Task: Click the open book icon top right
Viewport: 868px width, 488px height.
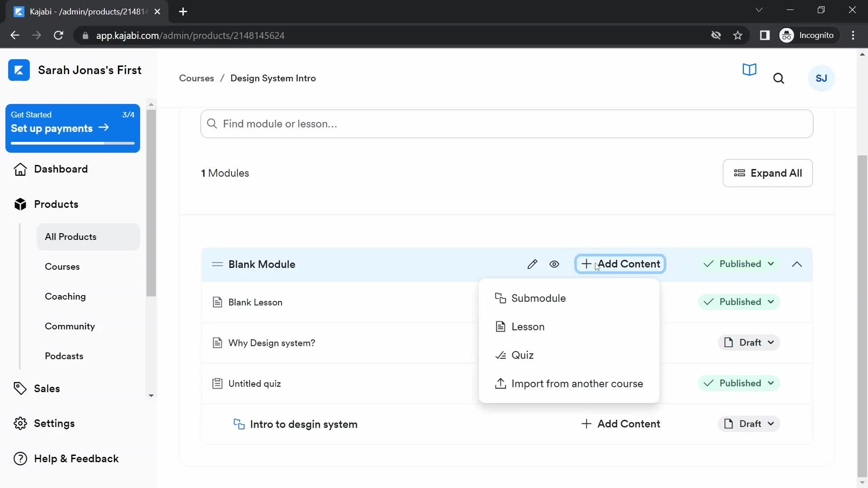Action: (750, 70)
